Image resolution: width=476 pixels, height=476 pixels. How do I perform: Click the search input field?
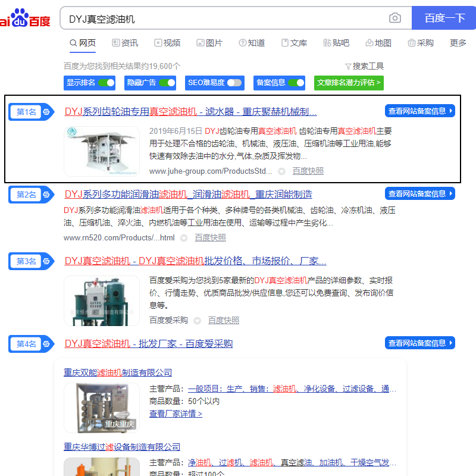[225, 19]
